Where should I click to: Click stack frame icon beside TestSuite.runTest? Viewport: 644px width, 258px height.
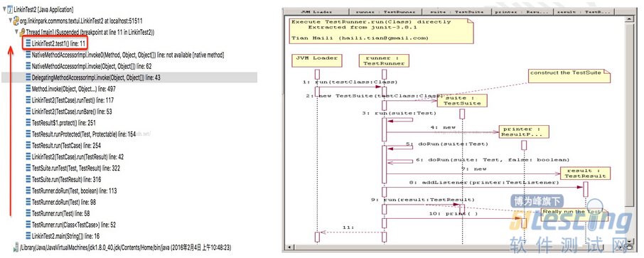(x=28, y=168)
